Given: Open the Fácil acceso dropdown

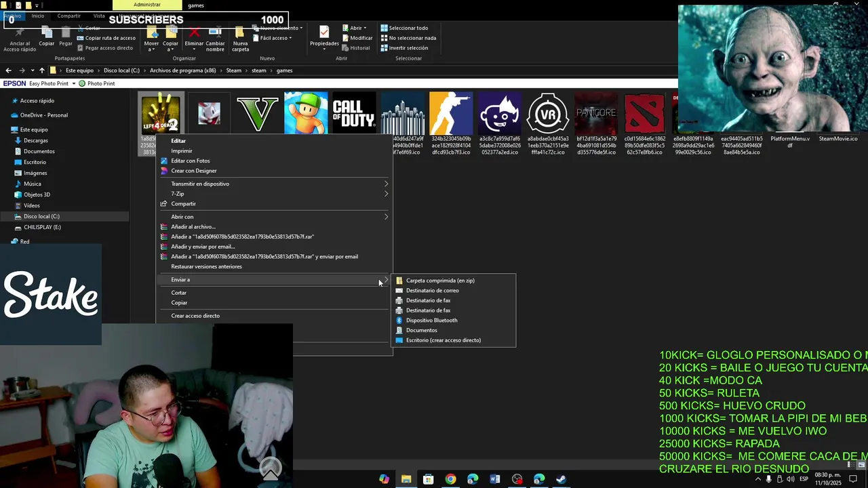Looking at the screenshot, I should [271, 38].
